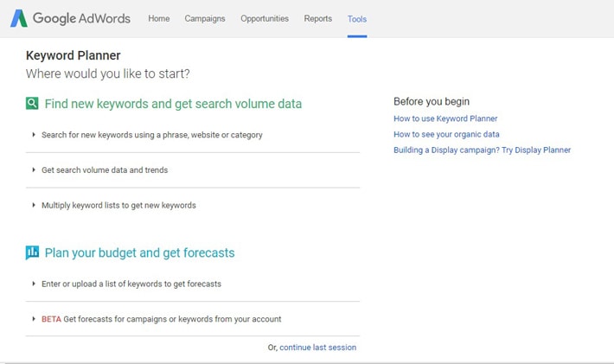Select the Tools tab
Viewport: 614px width, 364px height.
(357, 19)
